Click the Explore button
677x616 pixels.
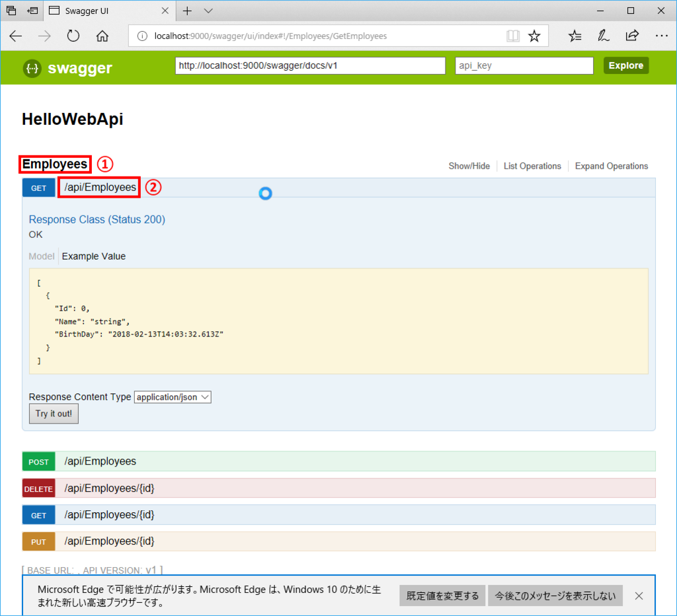pos(625,65)
